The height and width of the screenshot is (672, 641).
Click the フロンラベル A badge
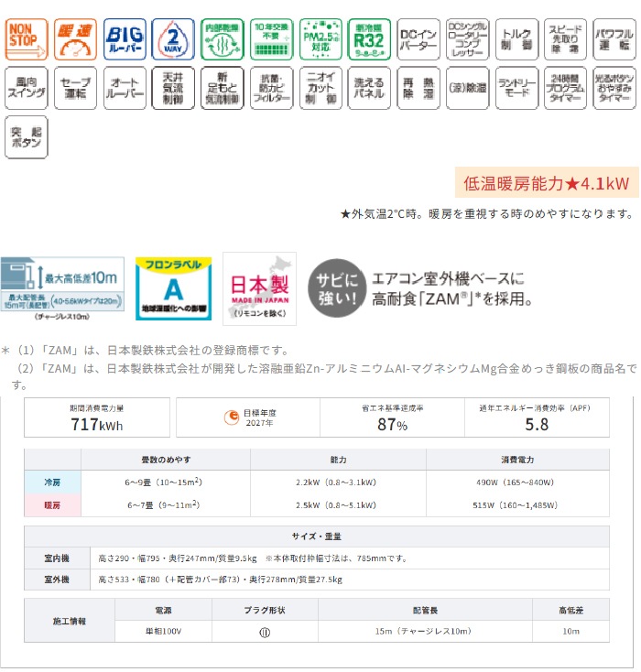click(173, 288)
